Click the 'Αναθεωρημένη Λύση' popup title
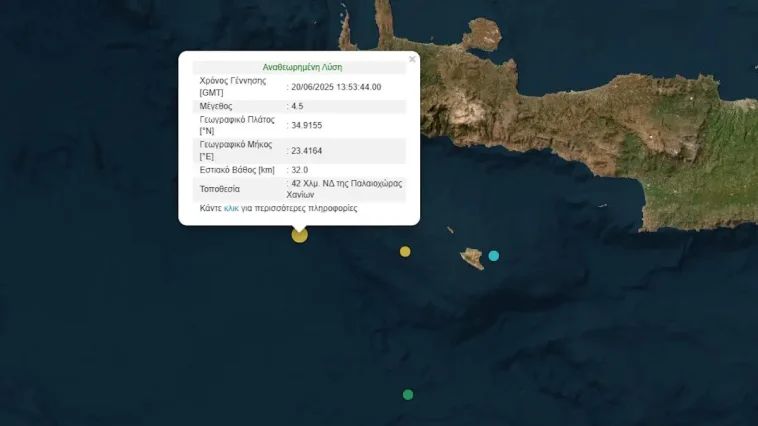 (302, 67)
